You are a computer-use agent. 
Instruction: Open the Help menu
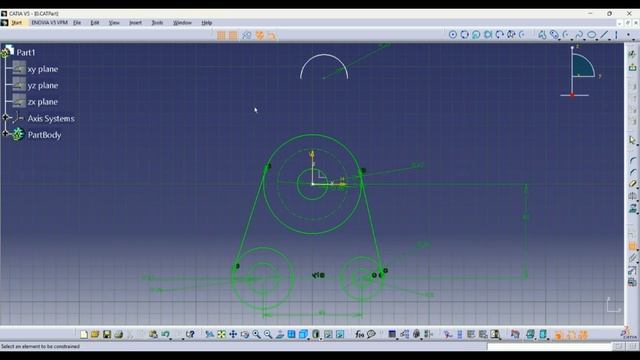pyautogui.click(x=207, y=23)
